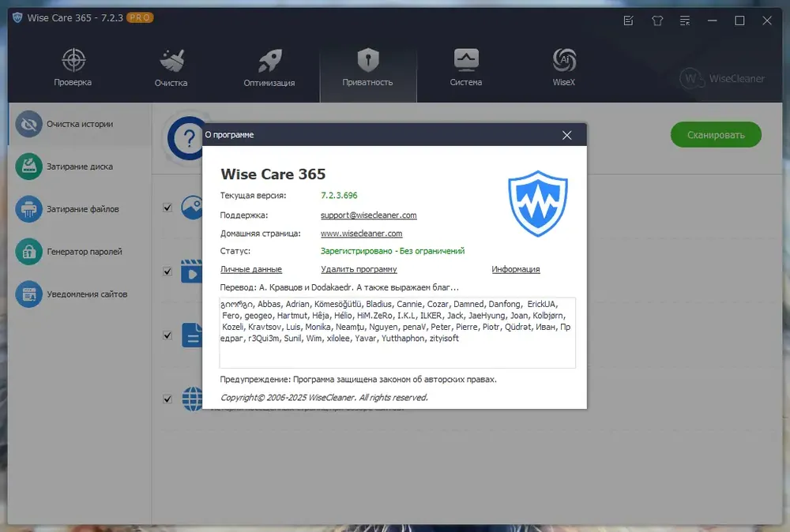Viewport: 790px width, 532px height.
Task: Choose Затирание файлов in the sidebar
Action: tap(80, 209)
